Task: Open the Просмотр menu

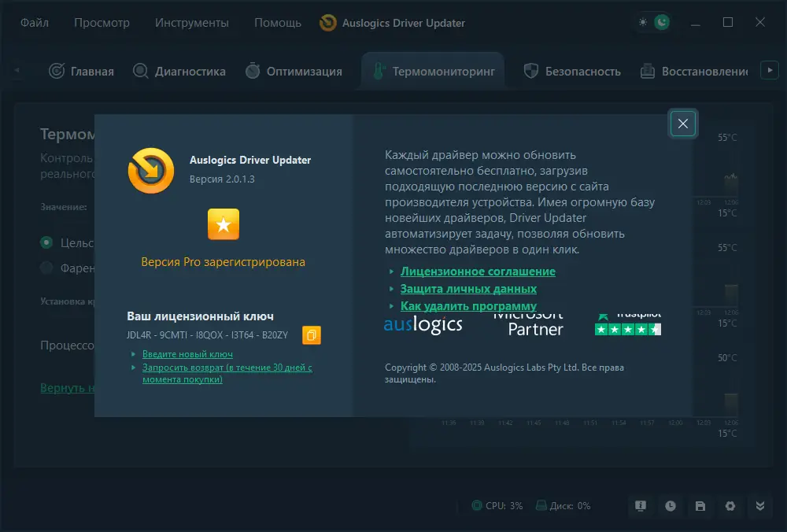Action: pos(102,23)
